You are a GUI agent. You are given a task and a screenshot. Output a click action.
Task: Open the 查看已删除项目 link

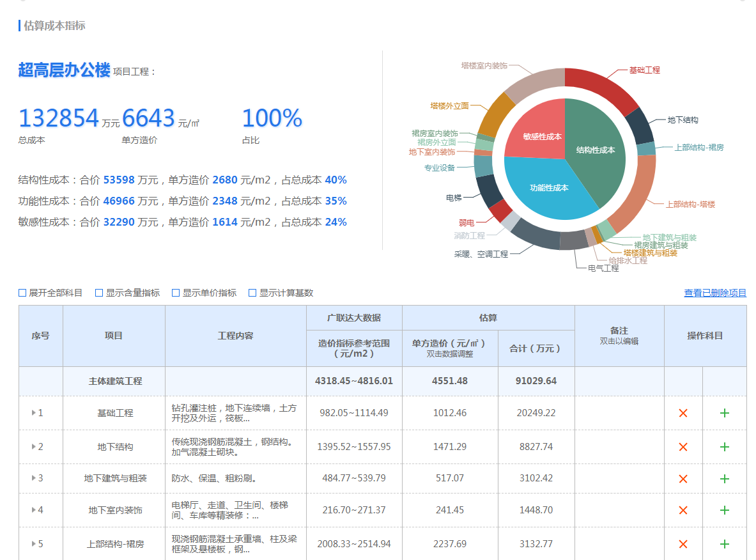(715, 293)
